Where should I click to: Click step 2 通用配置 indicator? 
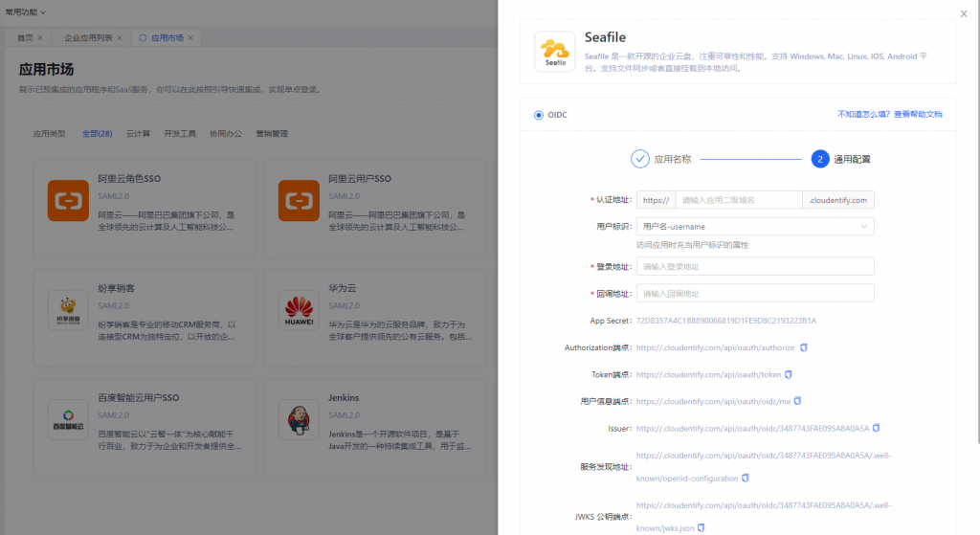click(820, 160)
